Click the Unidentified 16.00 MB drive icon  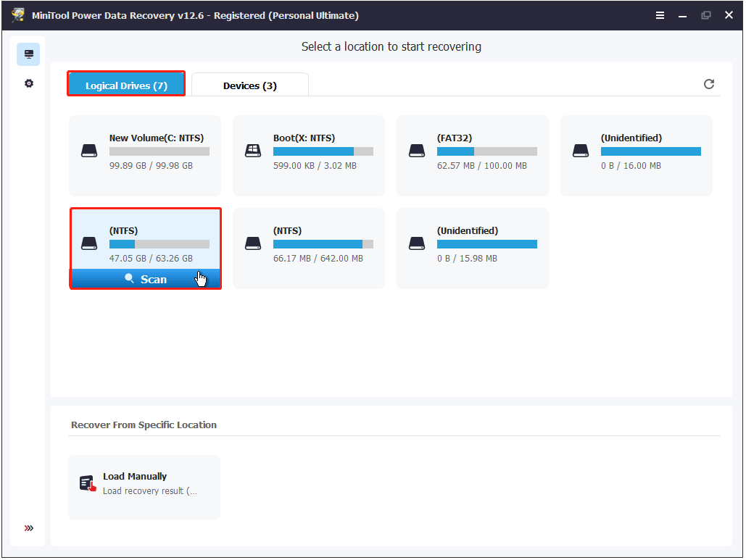tap(581, 150)
